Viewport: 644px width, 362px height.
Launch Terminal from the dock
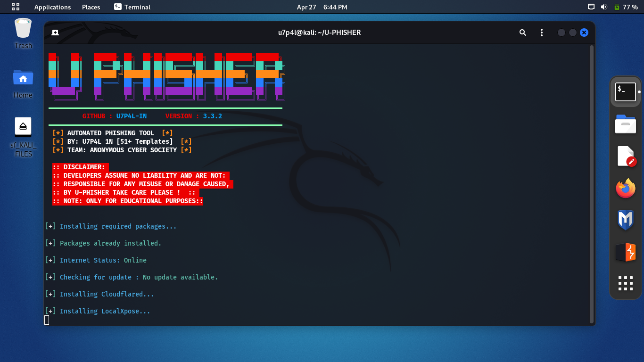(626, 91)
